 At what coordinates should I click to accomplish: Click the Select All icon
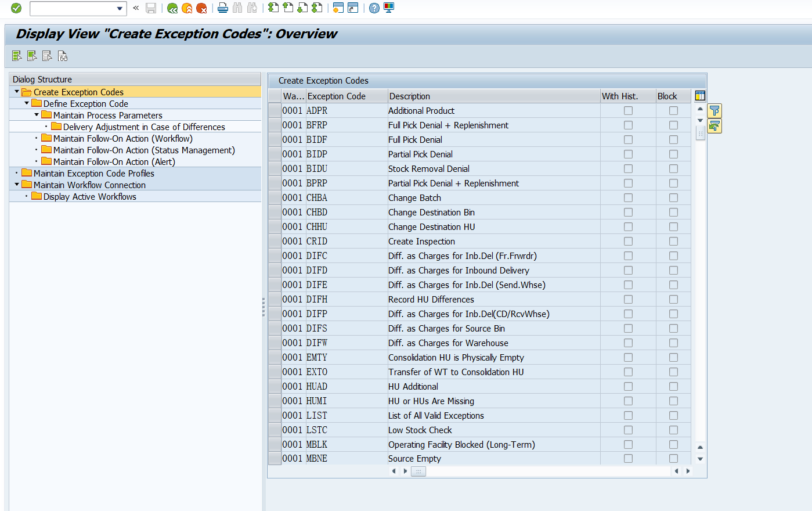[x=17, y=56]
